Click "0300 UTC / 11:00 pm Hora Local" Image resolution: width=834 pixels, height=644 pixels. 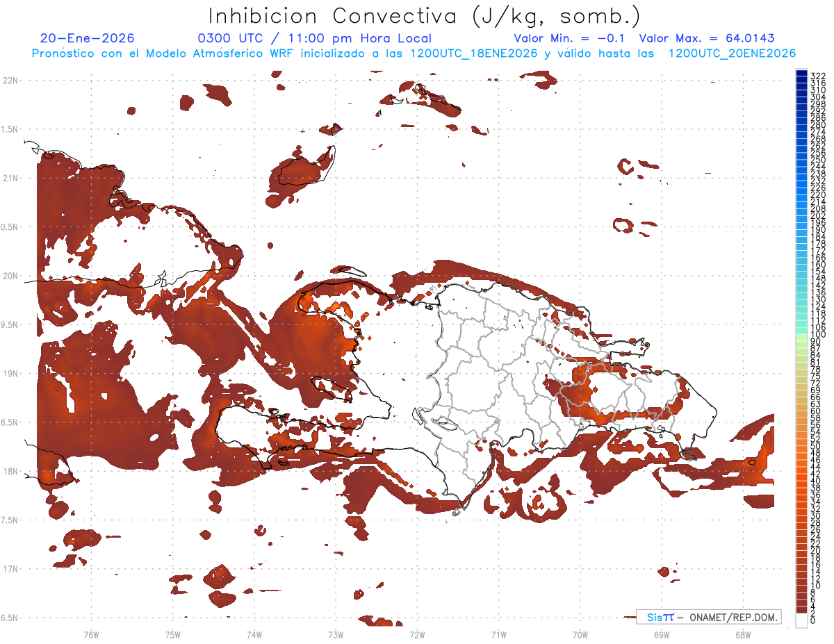(x=315, y=38)
